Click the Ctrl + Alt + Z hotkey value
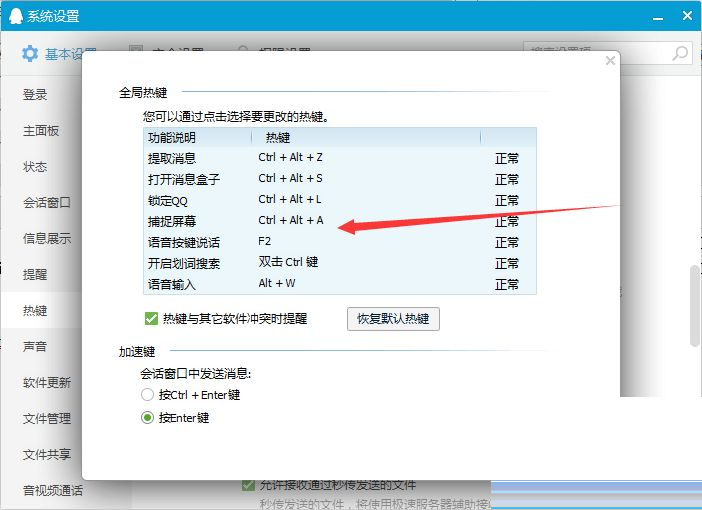702x510 pixels. 290,157
